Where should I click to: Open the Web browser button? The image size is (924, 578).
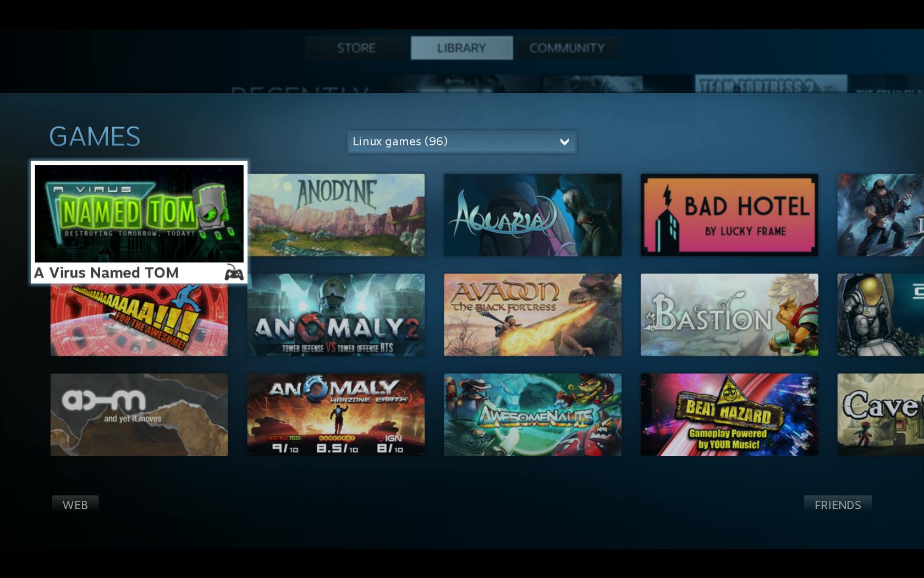pyautogui.click(x=75, y=505)
